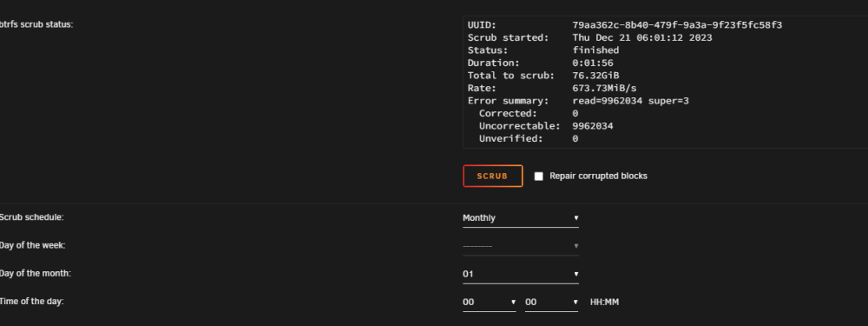This screenshot has width=868, height=326.
Task: Click the Rate value 673.73MiB/s
Action: pyautogui.click(x=604, y=88)
